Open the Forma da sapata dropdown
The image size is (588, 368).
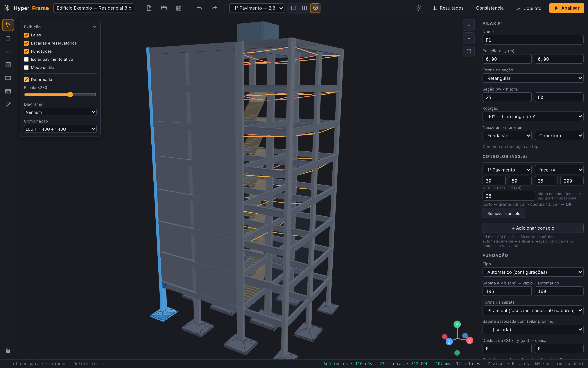(x=533, y=310)
